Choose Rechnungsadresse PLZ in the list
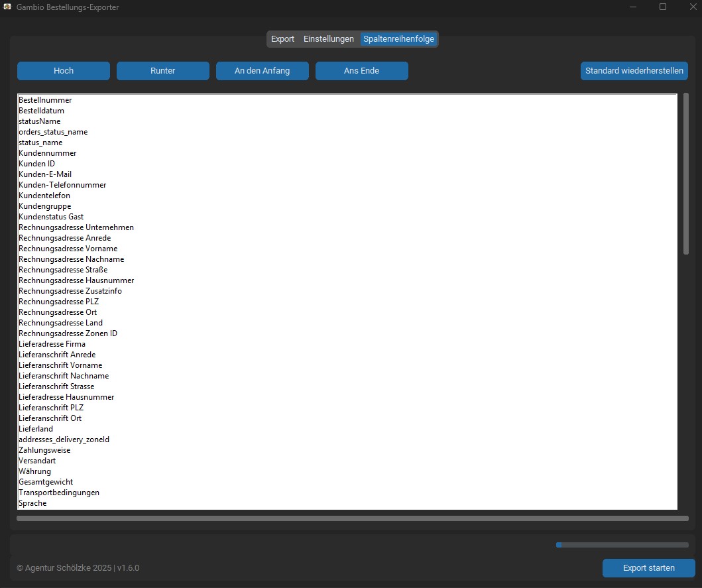This screenshot has height=588, width=702. tap(59, 302)
